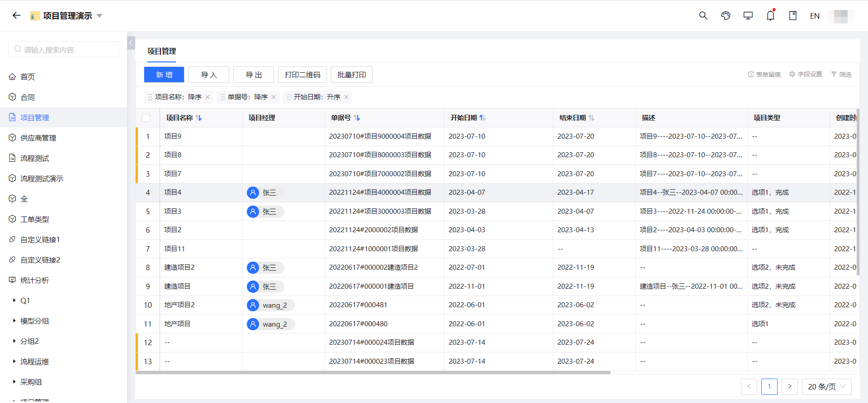Open the user avatar menu
Image resolution: width=868 pixels, height=403 pixels.
(841, 16)
